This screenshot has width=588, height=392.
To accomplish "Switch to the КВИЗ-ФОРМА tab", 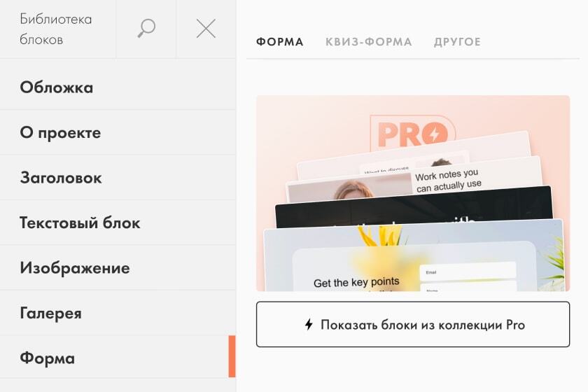I will tap(369, 41).
